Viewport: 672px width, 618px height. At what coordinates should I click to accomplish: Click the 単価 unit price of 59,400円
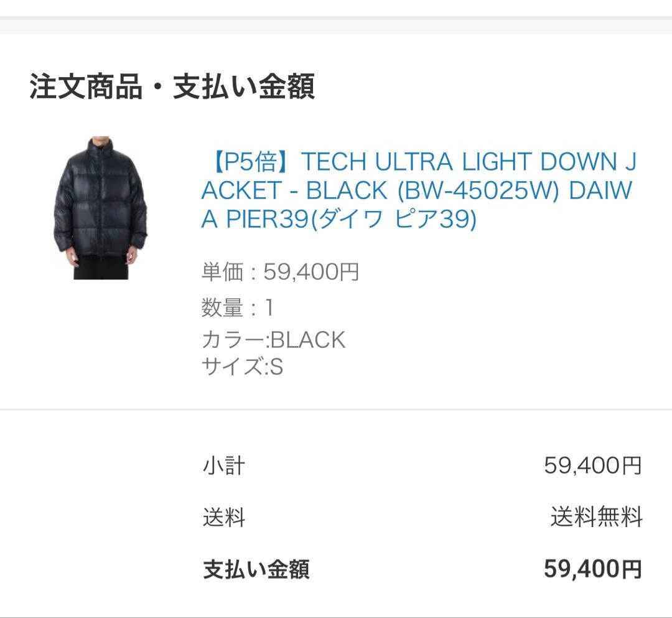[x=280, y=272]
